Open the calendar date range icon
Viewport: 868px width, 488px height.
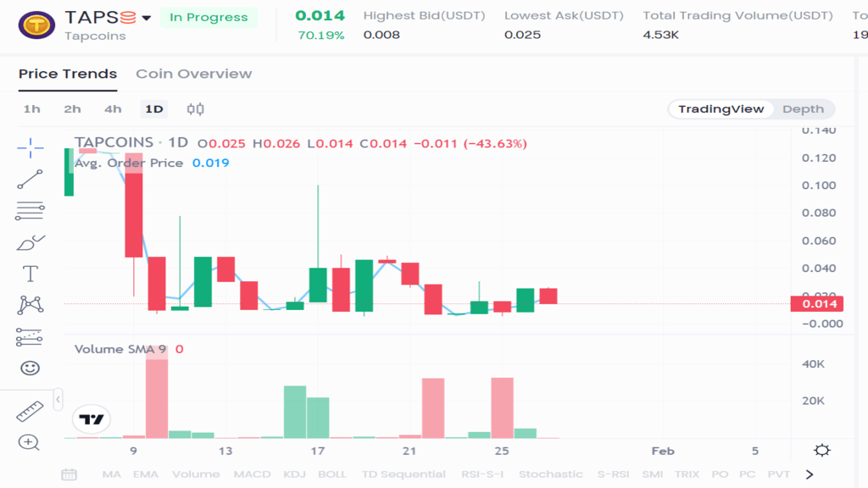click(70, 474)
